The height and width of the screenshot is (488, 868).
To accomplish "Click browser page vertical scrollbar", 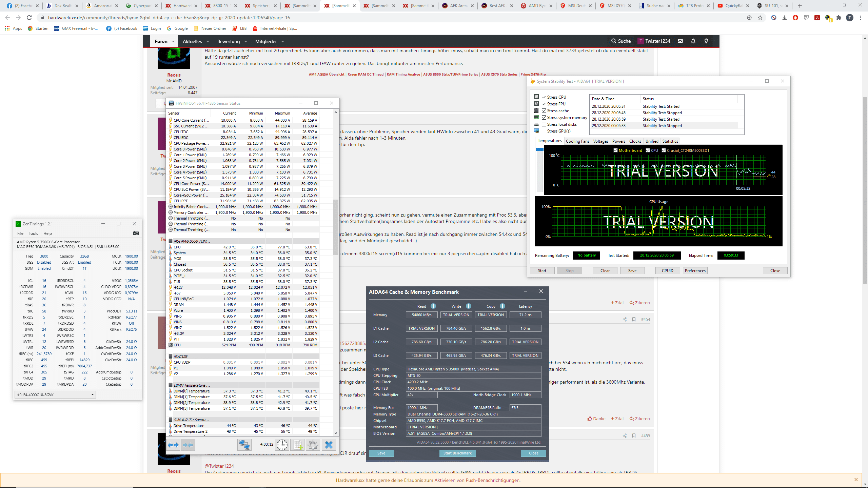I will pos(865,190).
